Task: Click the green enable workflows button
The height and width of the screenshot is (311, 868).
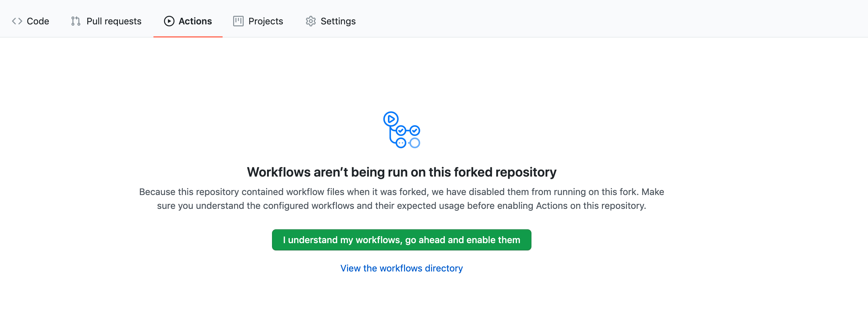Action: click(x=402, y=240)
